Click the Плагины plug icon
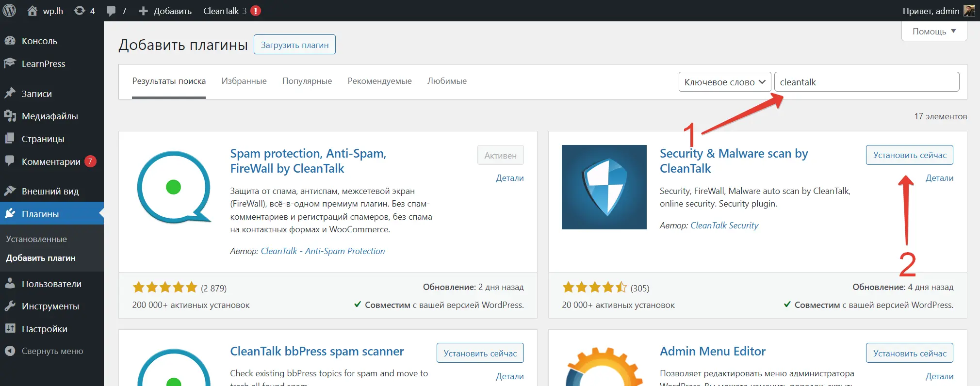The image size is (980, 386). coord(10,213)
